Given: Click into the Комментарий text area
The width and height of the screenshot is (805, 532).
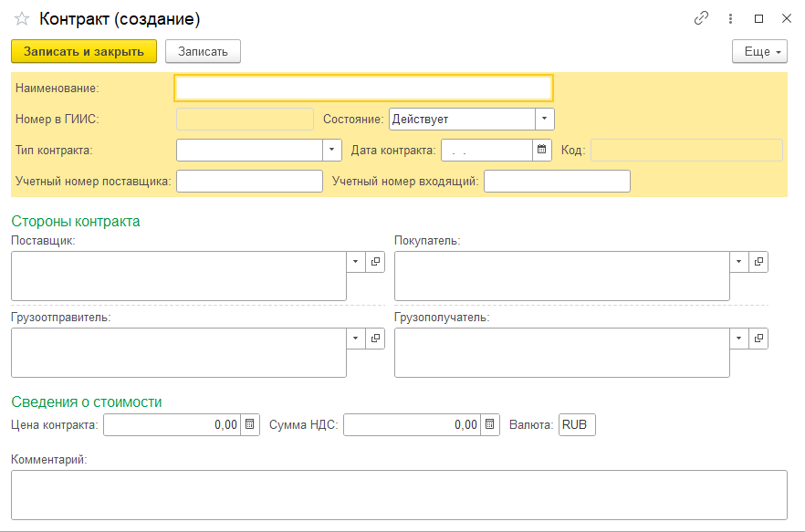Looking at the screenshot, I should pos(399,495).
